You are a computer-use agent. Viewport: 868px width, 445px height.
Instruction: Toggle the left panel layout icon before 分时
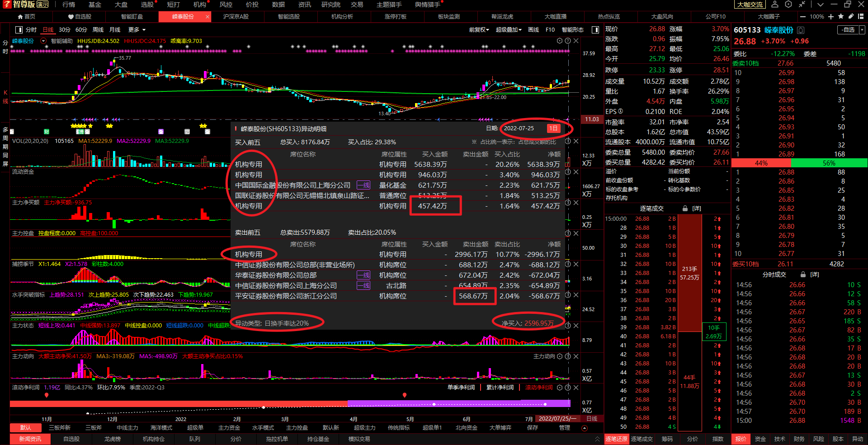[19, 30]
